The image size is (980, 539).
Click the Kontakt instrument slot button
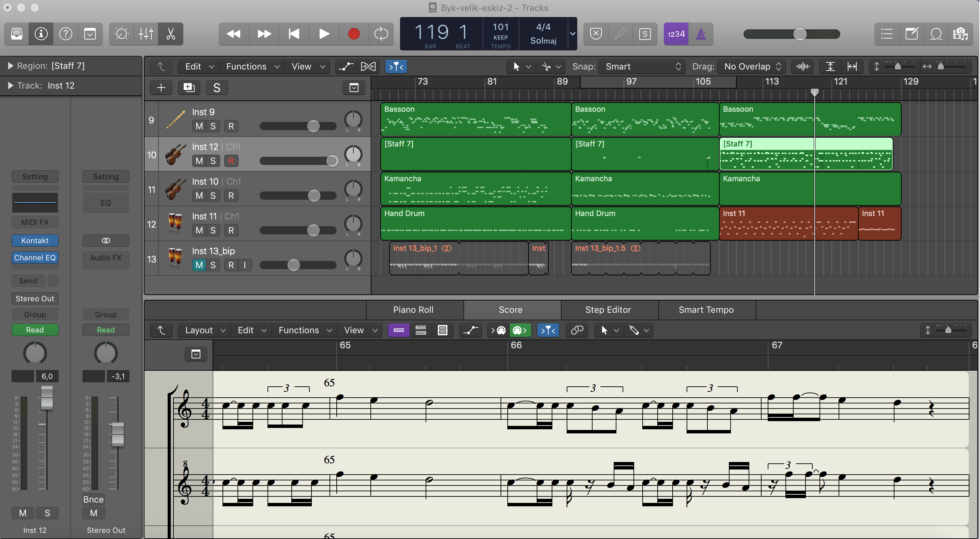point(35,241)
